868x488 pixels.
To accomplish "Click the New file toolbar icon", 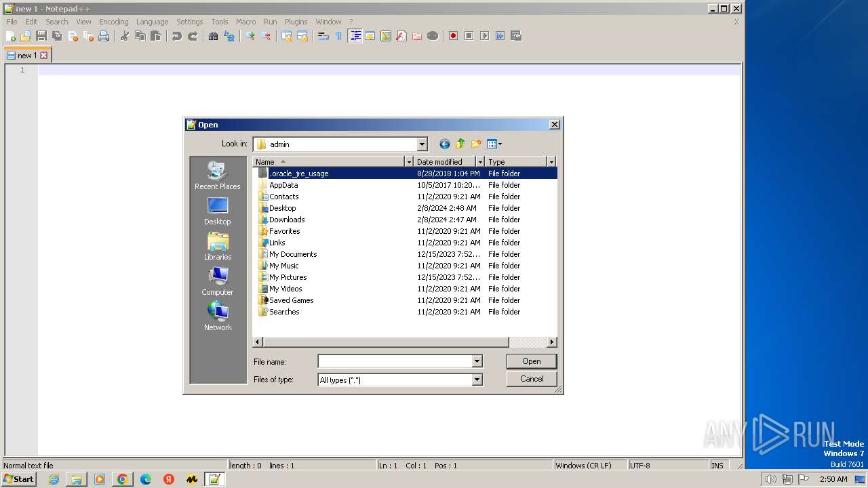I will tap(11, 36).
